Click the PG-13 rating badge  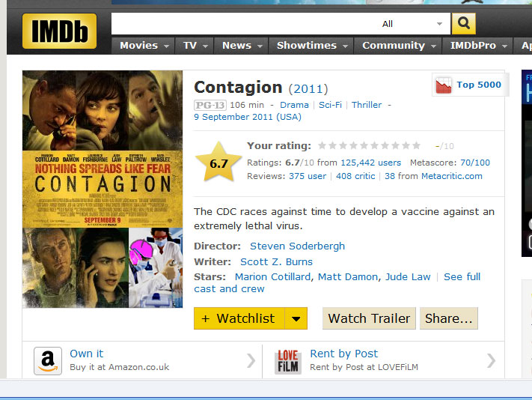tap(210, 106)
